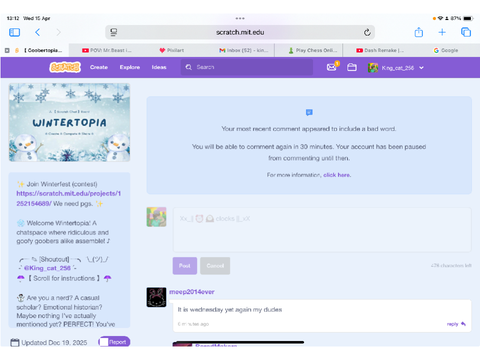Open the tab overview icon
Screen dimensions: 480x360
click(466, 32)
